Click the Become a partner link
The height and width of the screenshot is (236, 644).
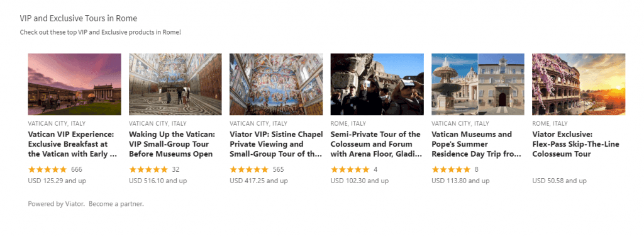coord(116,204)
